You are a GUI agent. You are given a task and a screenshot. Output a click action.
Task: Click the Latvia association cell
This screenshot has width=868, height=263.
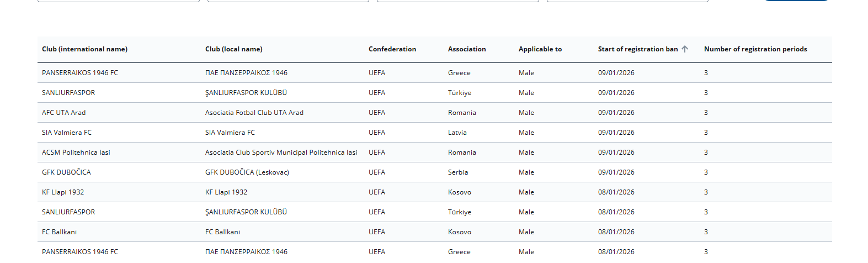pyautogui.click(x=457, y=133)
